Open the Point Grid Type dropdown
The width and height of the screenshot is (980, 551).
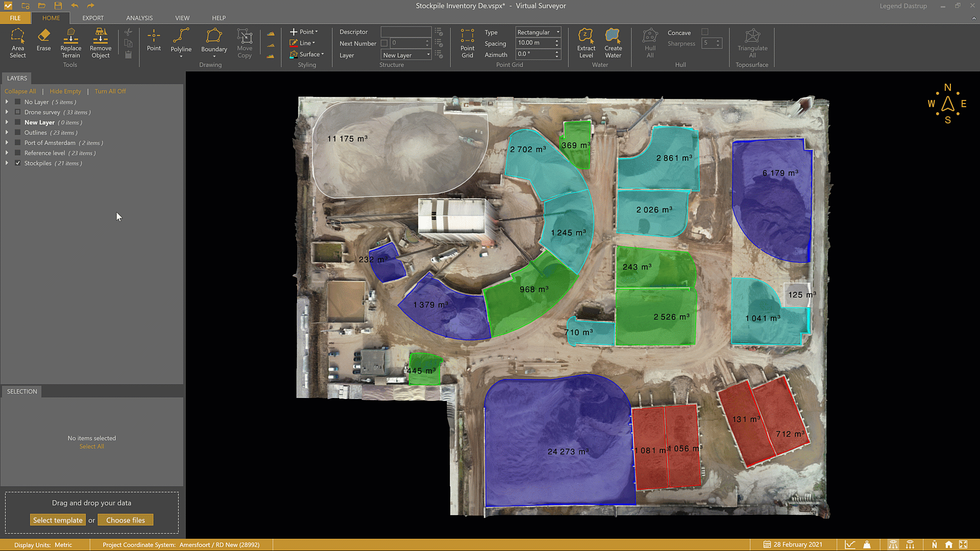(538, 32)
